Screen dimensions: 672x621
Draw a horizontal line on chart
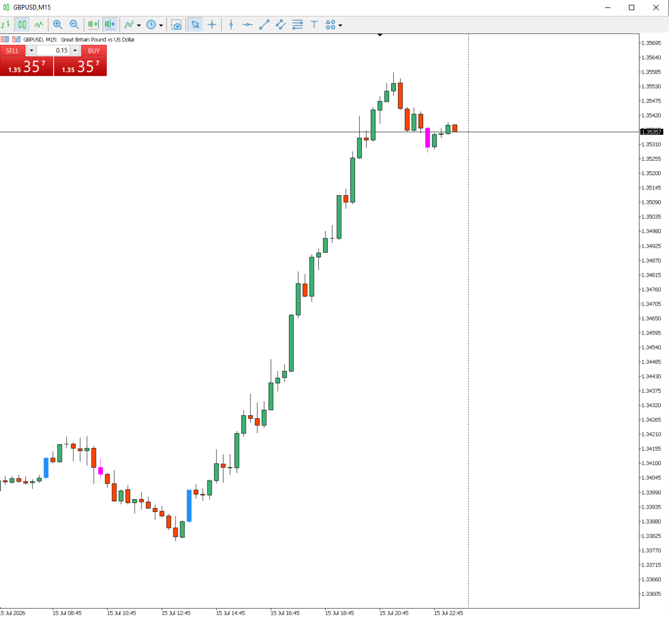(x=247, y=24)
